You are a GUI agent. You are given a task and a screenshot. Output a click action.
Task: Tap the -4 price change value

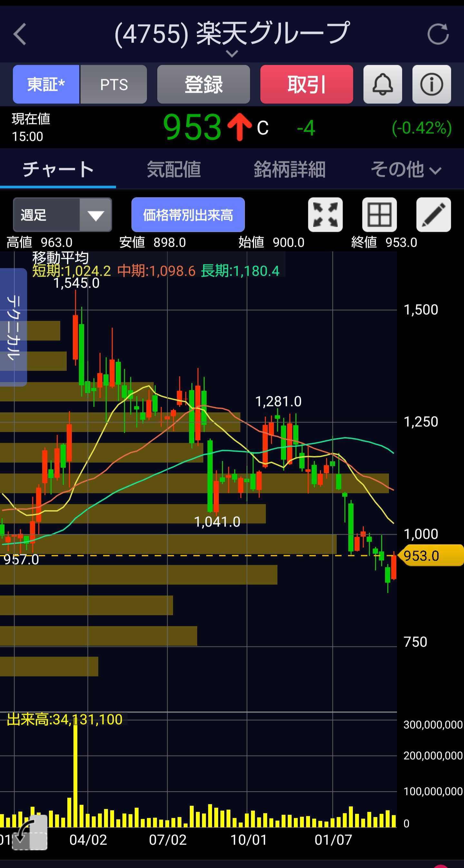point(306,128)
